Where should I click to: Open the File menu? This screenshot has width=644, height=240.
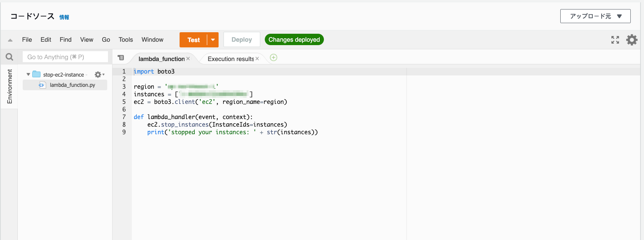[27, 40]
